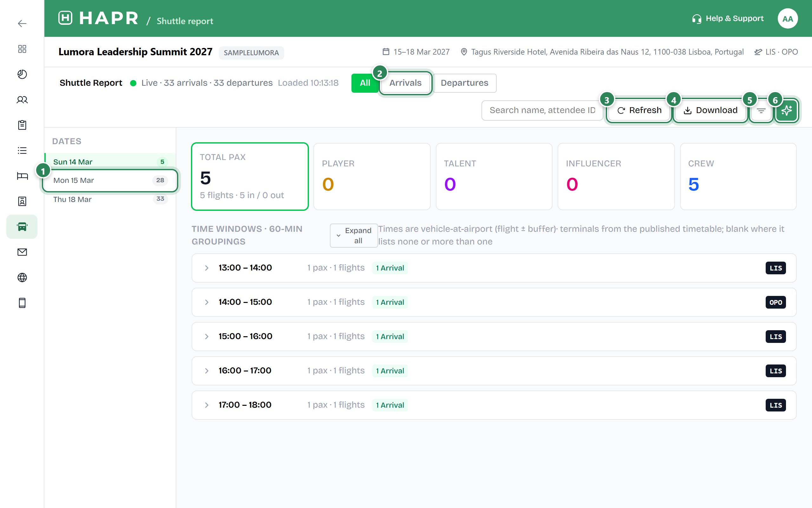The image size is (812, 508).
Task: Open the mail envelope icon
Action: coord(22,252)
